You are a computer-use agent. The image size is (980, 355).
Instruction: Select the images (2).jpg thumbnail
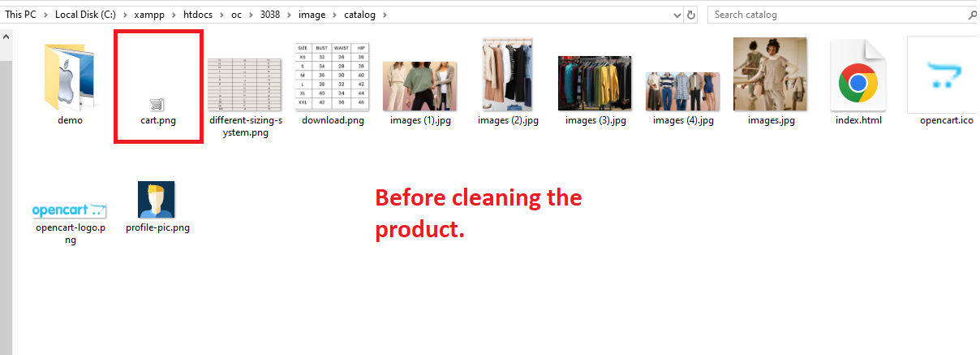pos(507,75)
